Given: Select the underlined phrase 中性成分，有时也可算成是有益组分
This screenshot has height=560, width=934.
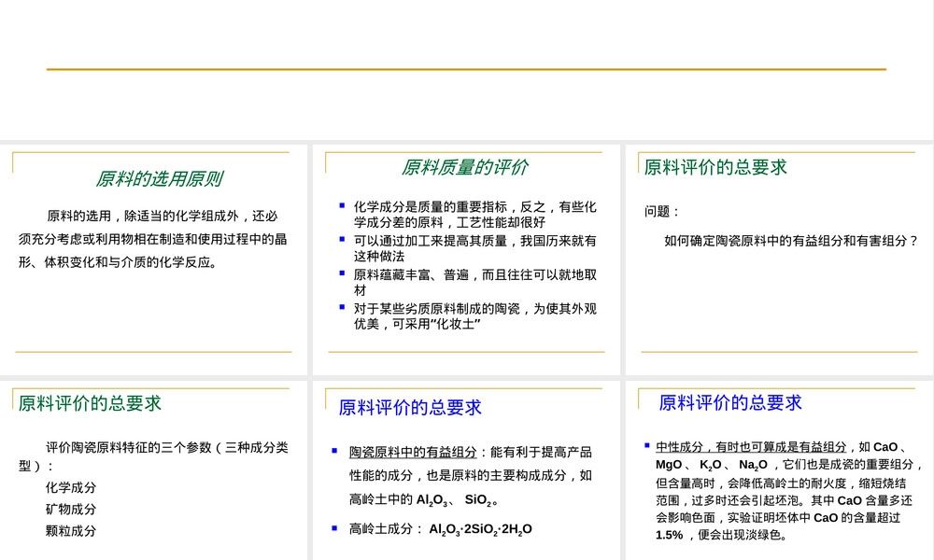Looking at the screenshot, I should [x=751, y=447].
